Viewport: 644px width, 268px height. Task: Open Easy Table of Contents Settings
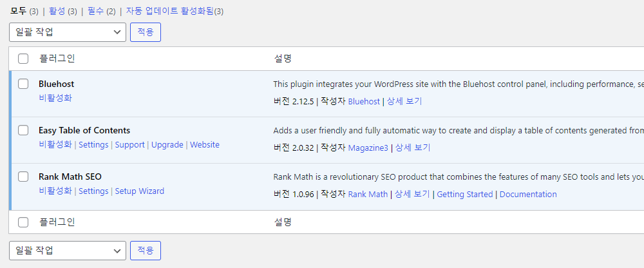click(x=93, y=145)
